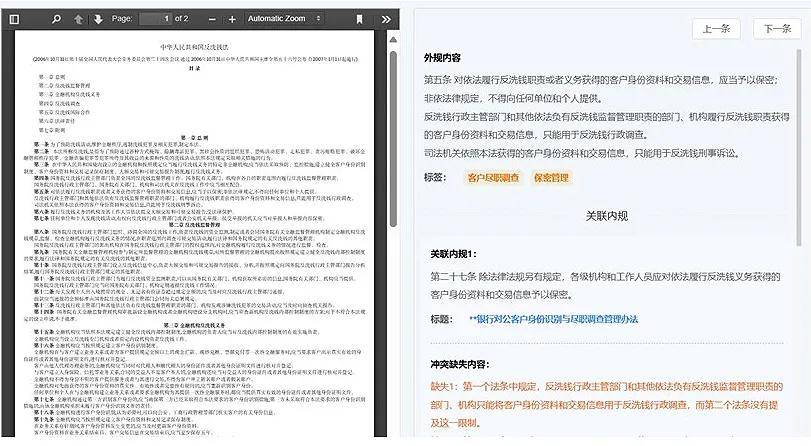Go to the previous PDF page
This screenshot has height=446, width=811.
(x=79, y=19)
